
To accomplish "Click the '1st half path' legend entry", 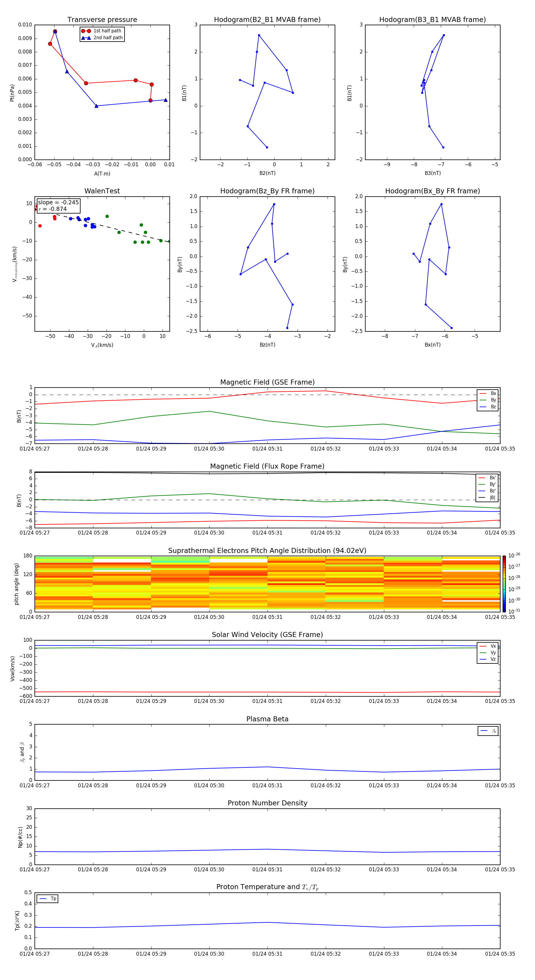I will coord(102,31).
